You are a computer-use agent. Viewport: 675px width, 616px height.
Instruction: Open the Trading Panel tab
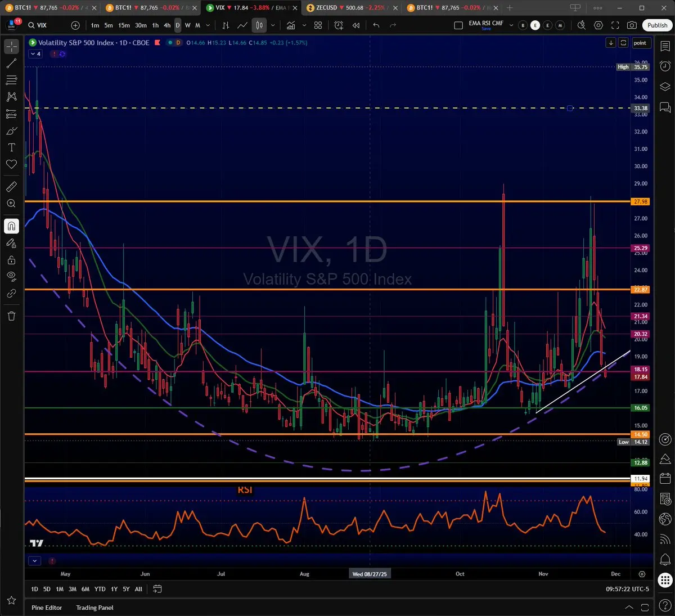coord(94,608)
